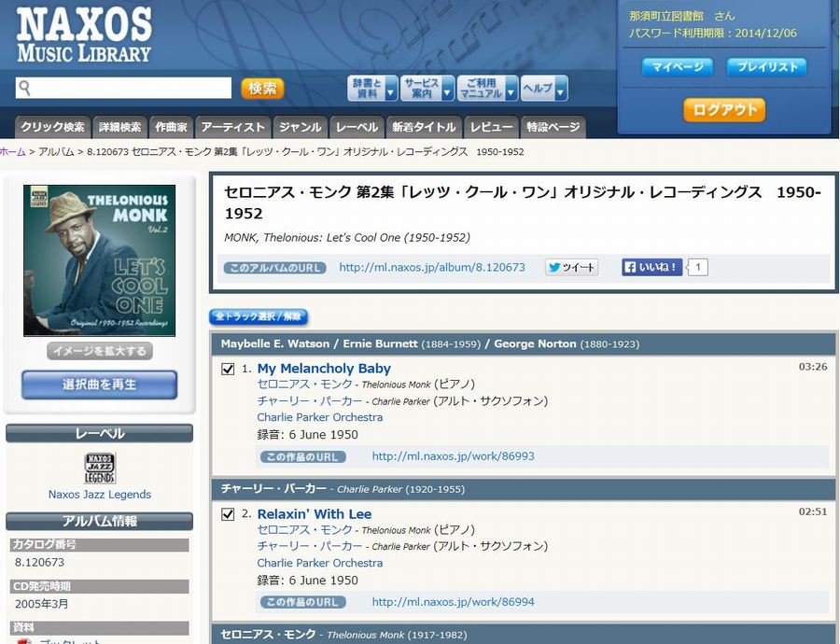This screenshot has width=840, height=644.
Task: Click the account name 那須町立図書館
Action: tap(665, 16)
